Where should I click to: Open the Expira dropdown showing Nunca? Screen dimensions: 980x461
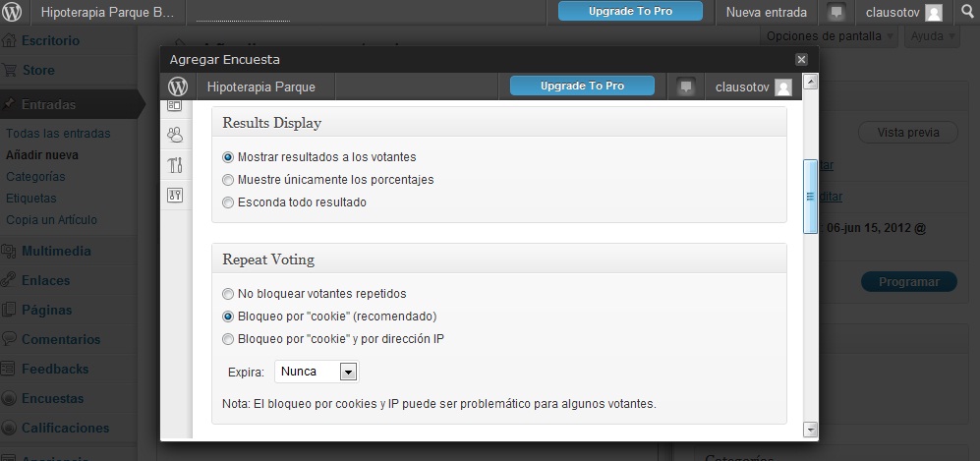[317, 373]
